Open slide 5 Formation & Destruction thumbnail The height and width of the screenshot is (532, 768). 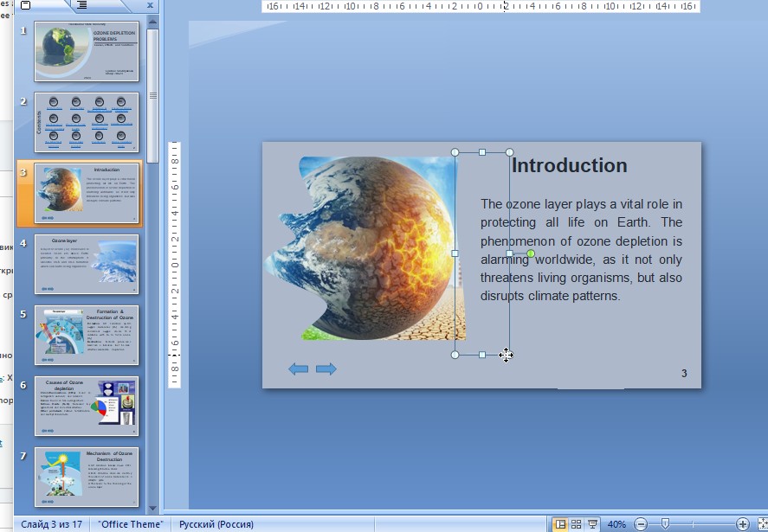87,336
